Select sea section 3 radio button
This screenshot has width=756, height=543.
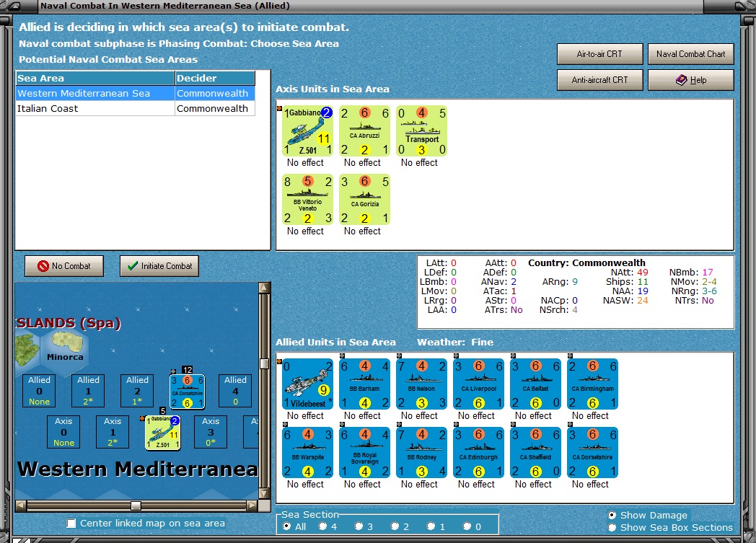(359, 526)
